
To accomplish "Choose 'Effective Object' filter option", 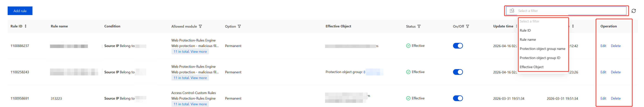I will coord(532,67).
